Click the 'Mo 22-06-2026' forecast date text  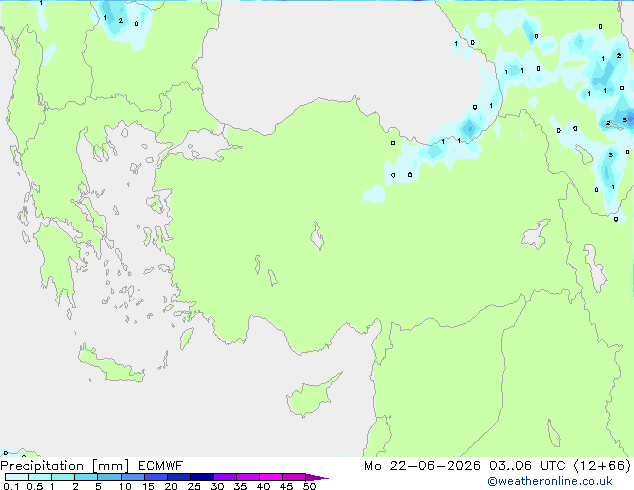click(422, 466)
